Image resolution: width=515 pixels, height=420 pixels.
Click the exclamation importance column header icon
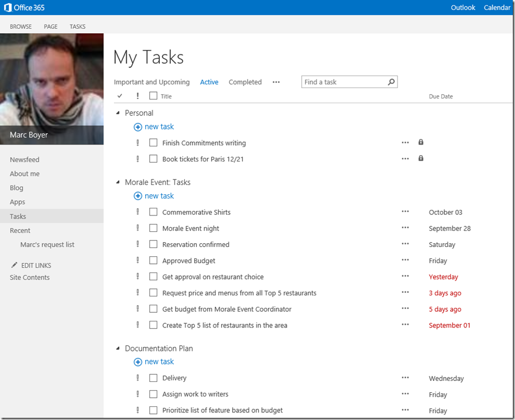pyautogui.click(x=137, y=96)
